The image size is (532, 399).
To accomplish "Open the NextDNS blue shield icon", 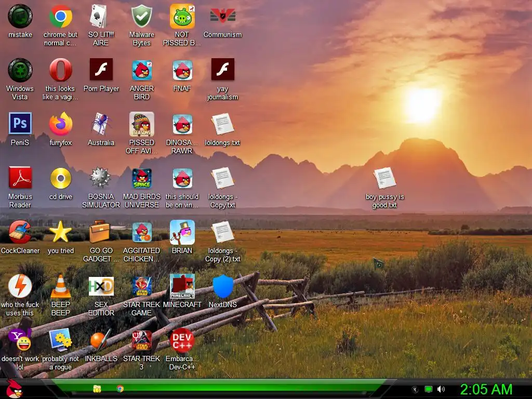I will pos(222,287).
